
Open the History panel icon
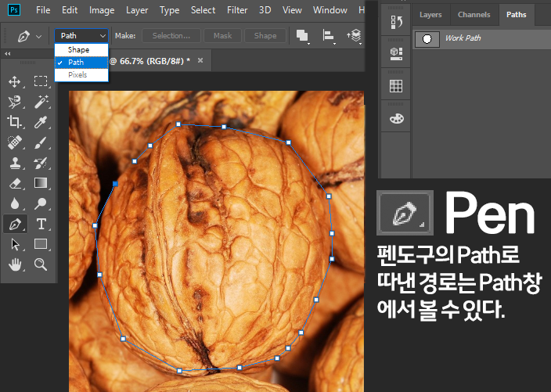click(x=396, y=22)
